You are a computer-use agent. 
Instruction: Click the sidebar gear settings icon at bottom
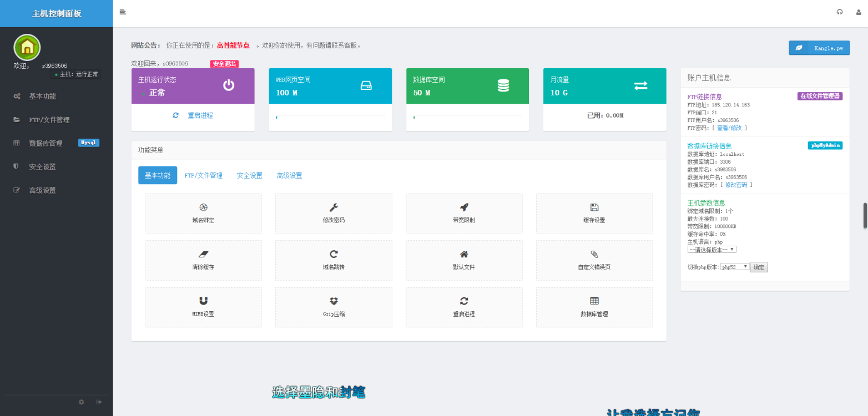point(82,402)
